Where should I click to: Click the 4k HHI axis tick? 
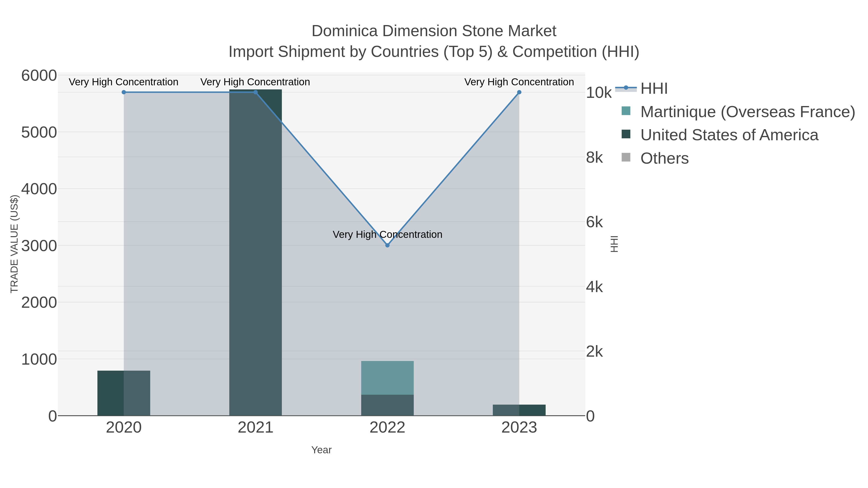pyautogui.click(x=594, y=287)
